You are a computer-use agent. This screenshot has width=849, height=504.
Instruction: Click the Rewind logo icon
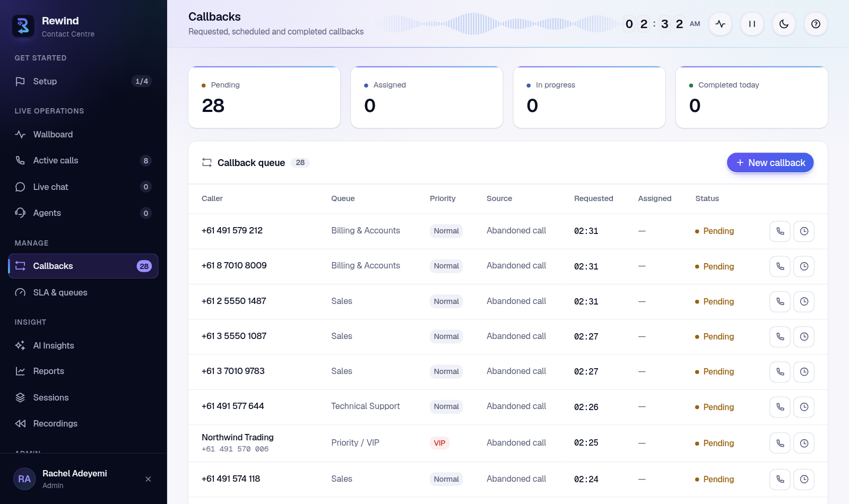[23, 25]
